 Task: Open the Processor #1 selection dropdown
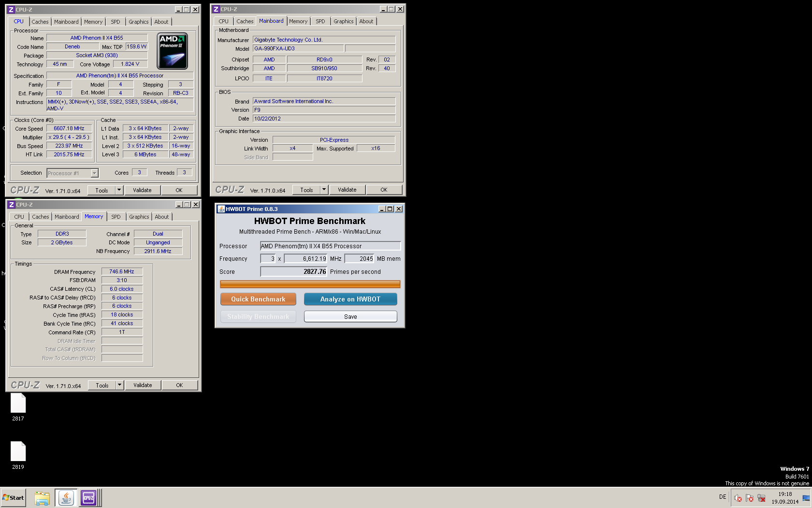72,173
